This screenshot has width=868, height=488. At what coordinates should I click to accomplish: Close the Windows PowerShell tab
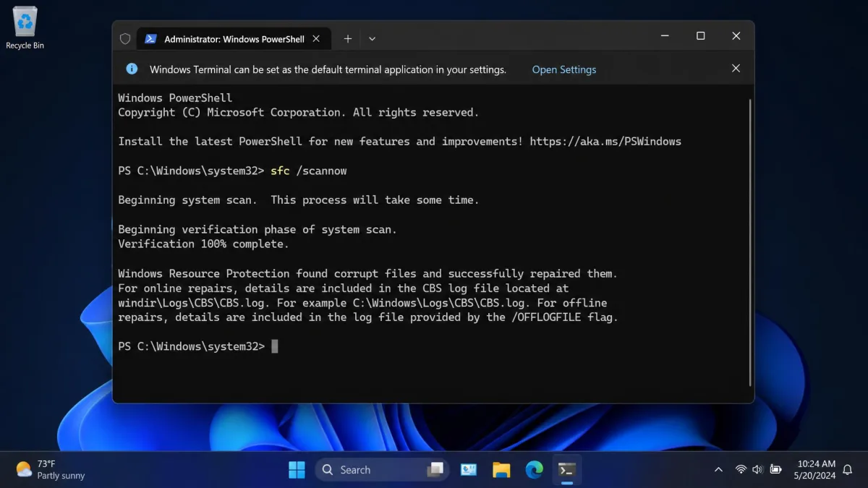[x=316, y=39]
